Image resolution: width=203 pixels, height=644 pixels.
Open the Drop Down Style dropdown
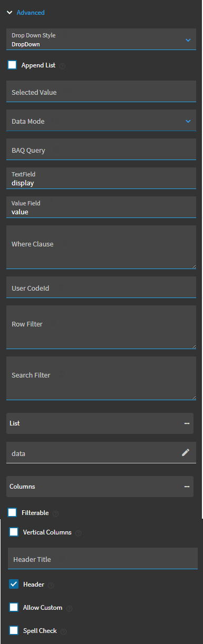101,39
